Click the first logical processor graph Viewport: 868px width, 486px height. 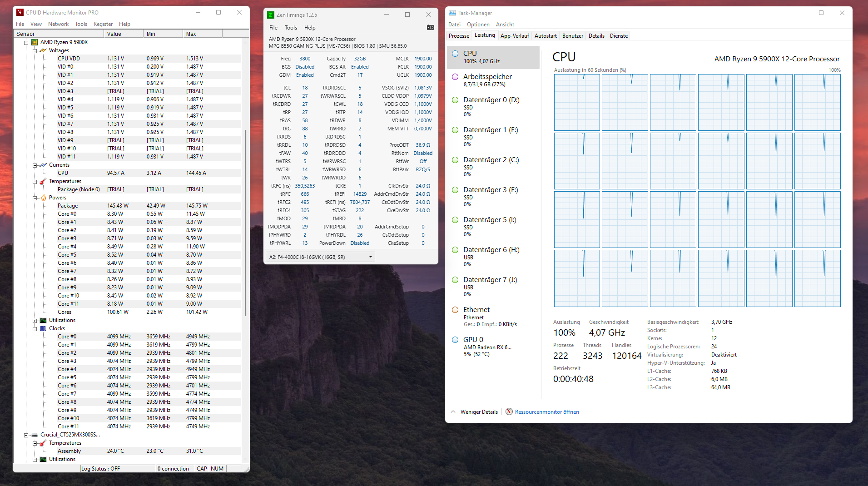577,103
